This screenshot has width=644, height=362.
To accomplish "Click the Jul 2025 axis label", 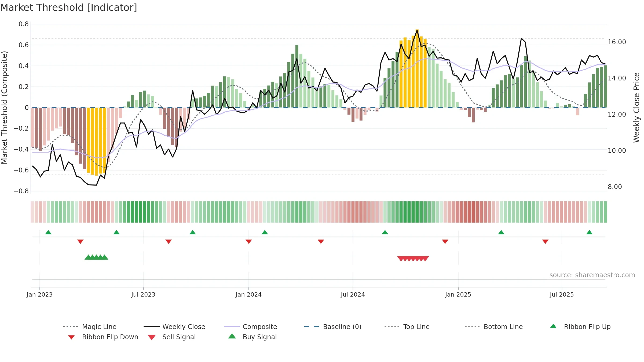I will click(562, 294).
